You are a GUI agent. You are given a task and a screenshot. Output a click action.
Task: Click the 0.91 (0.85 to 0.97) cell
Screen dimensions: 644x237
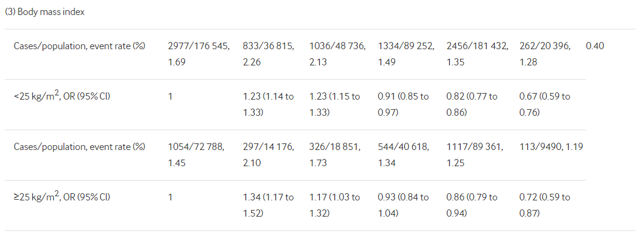[x=403, y=104]
